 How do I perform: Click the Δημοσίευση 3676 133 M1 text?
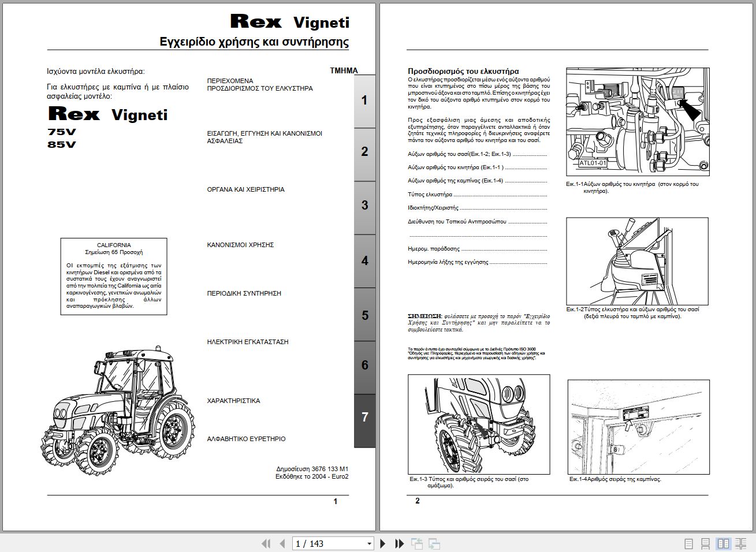(312, 469)
